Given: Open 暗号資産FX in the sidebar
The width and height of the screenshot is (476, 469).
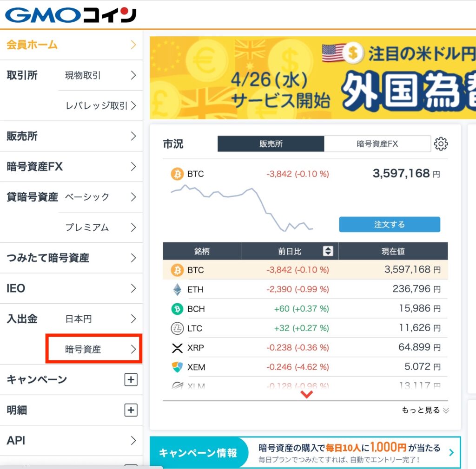Looking at the screenshot, I should (71, 166).
